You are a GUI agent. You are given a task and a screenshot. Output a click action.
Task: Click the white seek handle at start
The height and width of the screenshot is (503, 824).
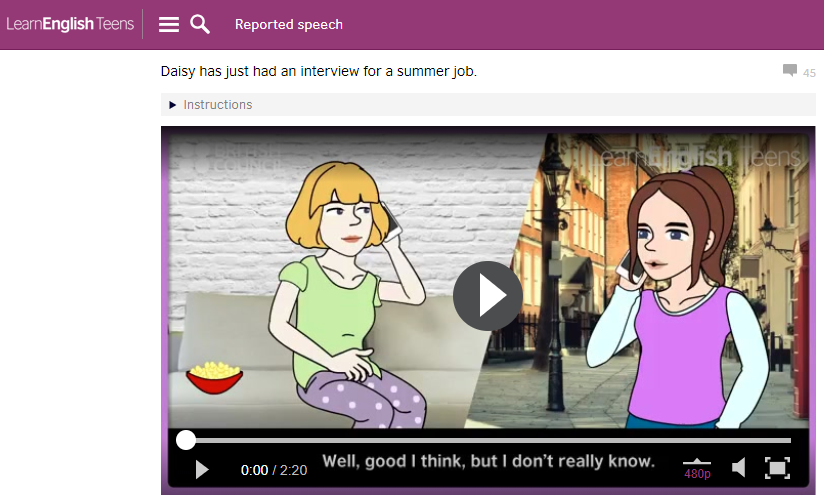pyautogui.click(x=186, y=440)
